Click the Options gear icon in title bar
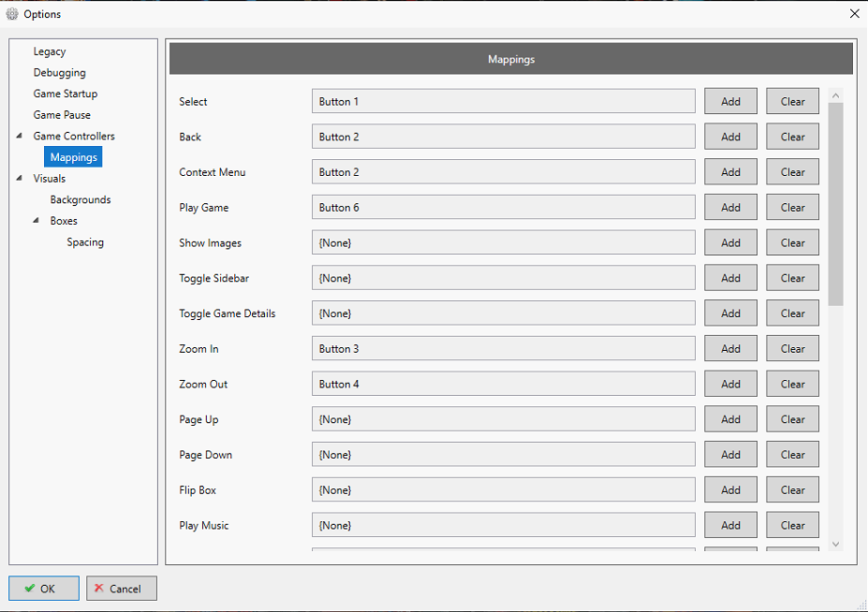Image resolution: width=868 pixels, height=612 pixels. (12, 14)
